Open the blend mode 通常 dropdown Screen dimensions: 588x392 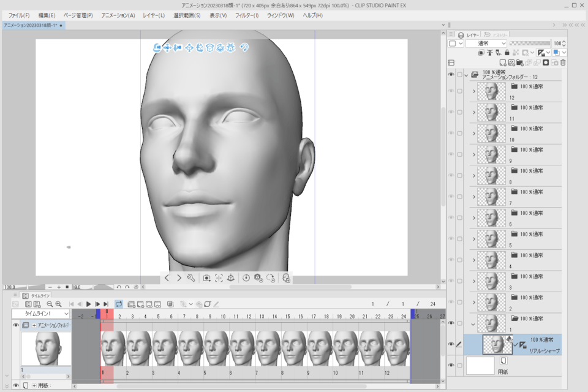coord(486,43)
